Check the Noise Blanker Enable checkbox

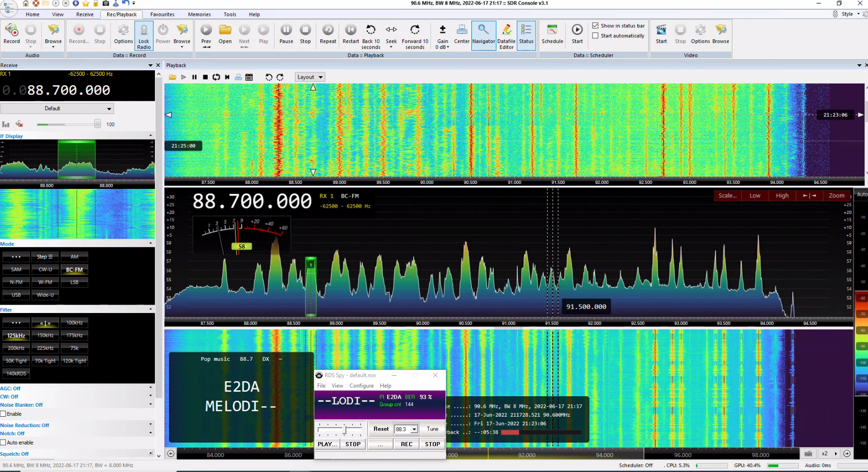point(3,414)
